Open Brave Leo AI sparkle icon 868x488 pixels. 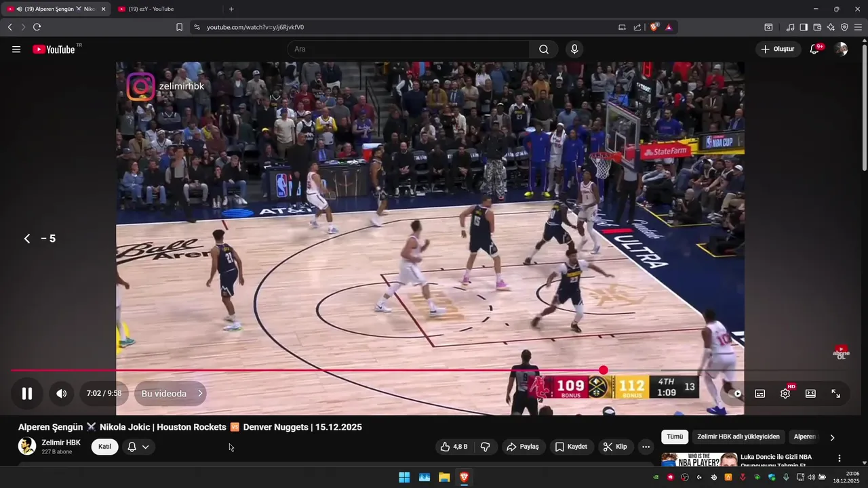[x=831, y=27]
